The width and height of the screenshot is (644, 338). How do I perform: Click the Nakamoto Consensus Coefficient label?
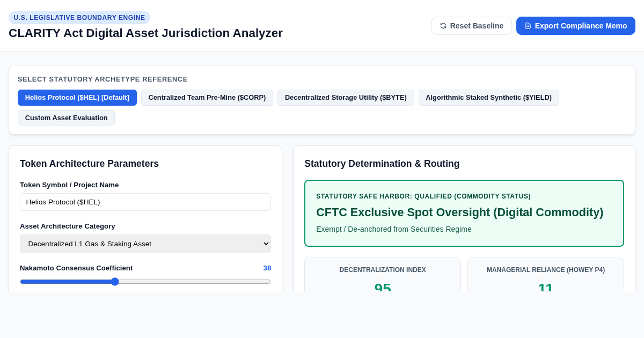[76, 268]
